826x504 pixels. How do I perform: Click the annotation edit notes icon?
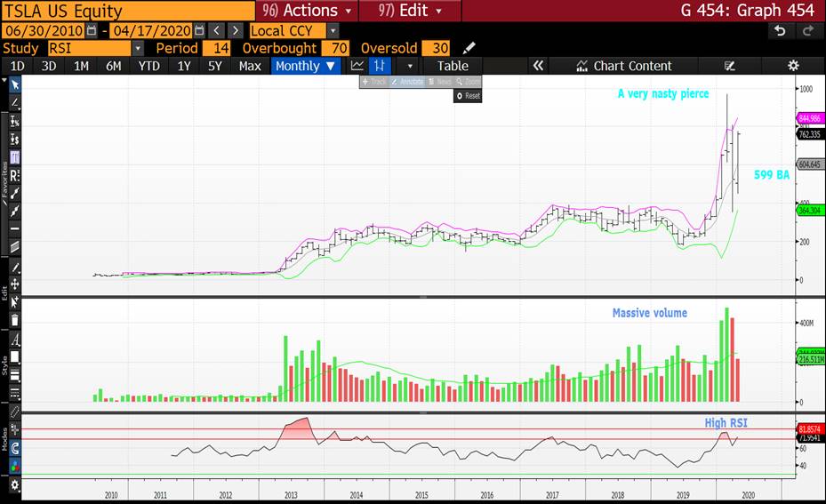730,66
